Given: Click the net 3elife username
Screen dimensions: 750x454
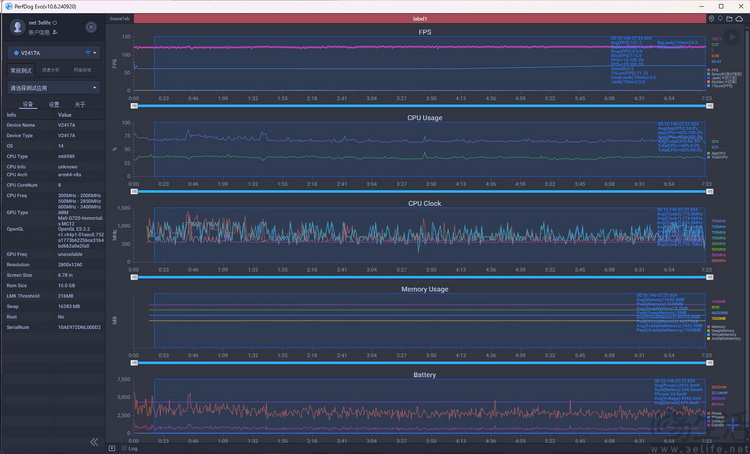Looking at the screenshot, I should point(40,22).
